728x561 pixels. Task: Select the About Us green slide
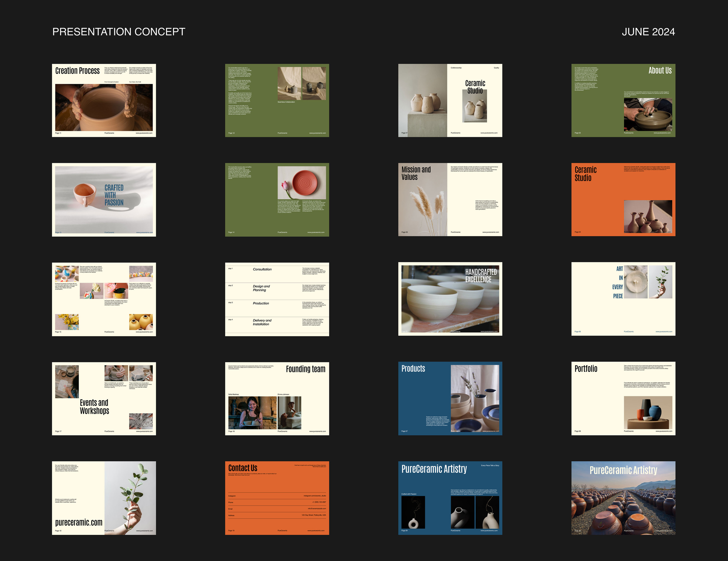click(x=623, y=100)
